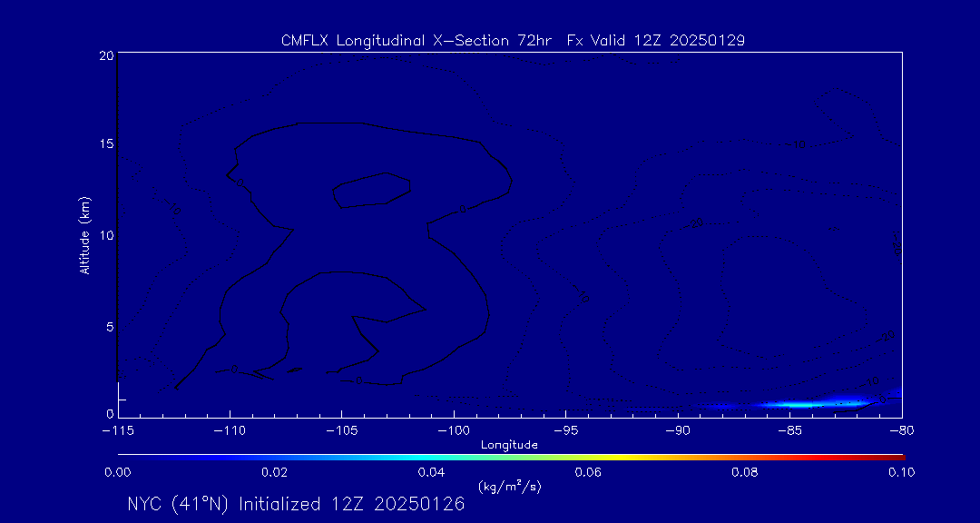Image resolution: width=980 pixels, height=523 pixels.
Task: Click the colorbar label 0.08
Action: (x=746, y=473)
